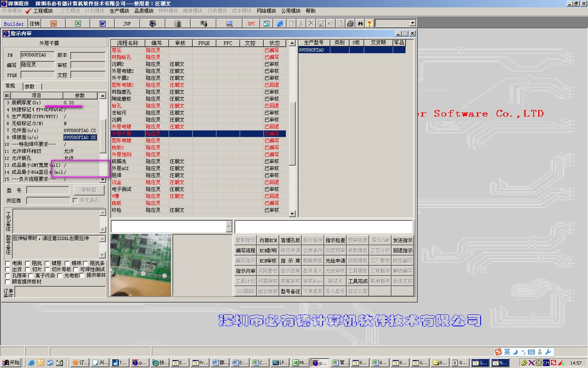Click the network computers icon in toolbar
This screenshot has width=588, height=368.
pyautogui.click(x=203, y=24)
